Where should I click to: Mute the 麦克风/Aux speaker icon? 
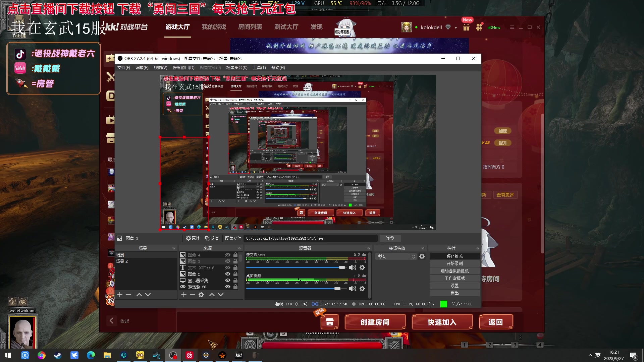pyautogui.click(x=352, y=267)
